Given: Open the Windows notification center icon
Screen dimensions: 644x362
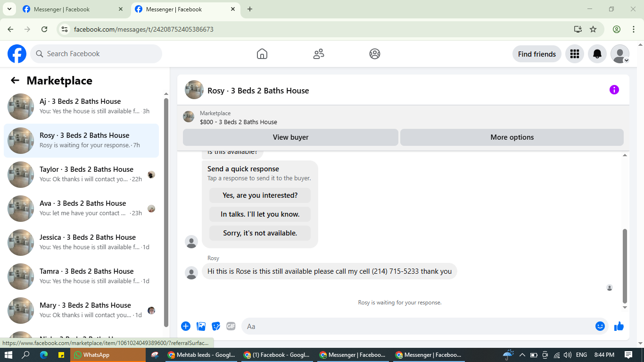Looking at the screenshot, I should click(x=628, y=355).
